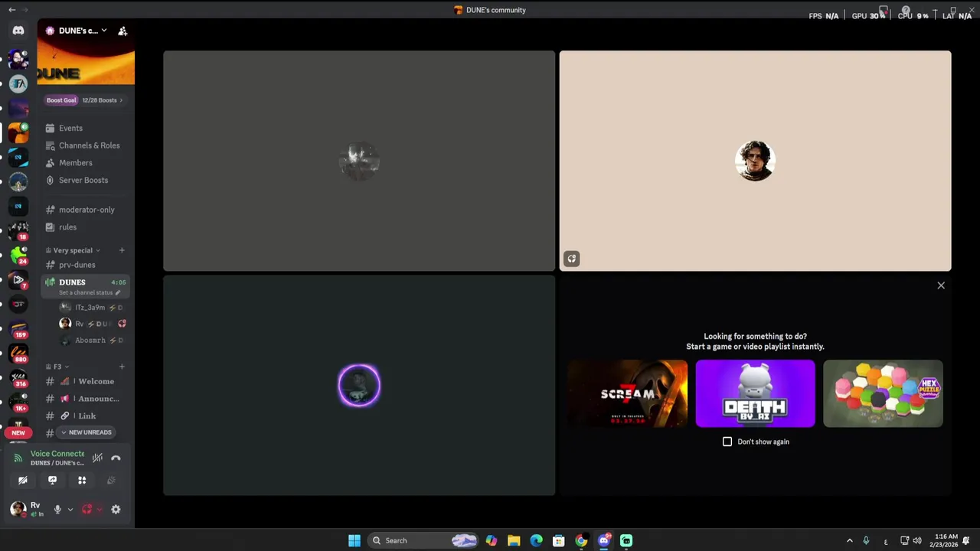Select the avatar in the gray video tile

pos(359,161)
